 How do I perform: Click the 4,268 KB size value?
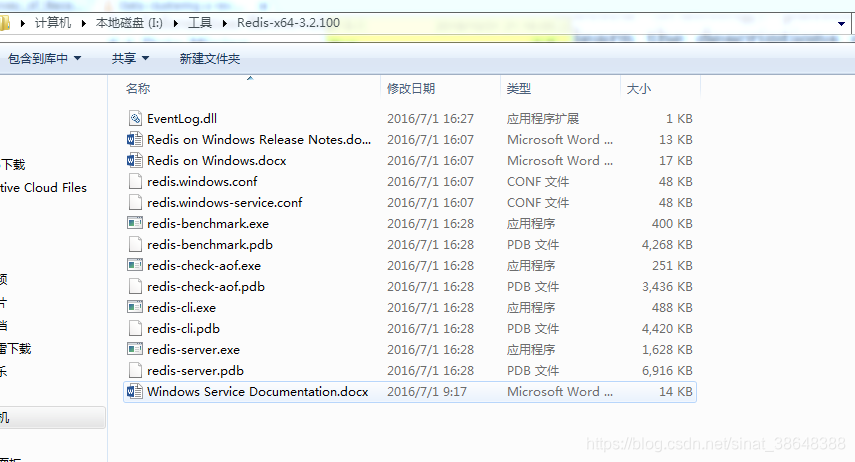coord(667,244)
